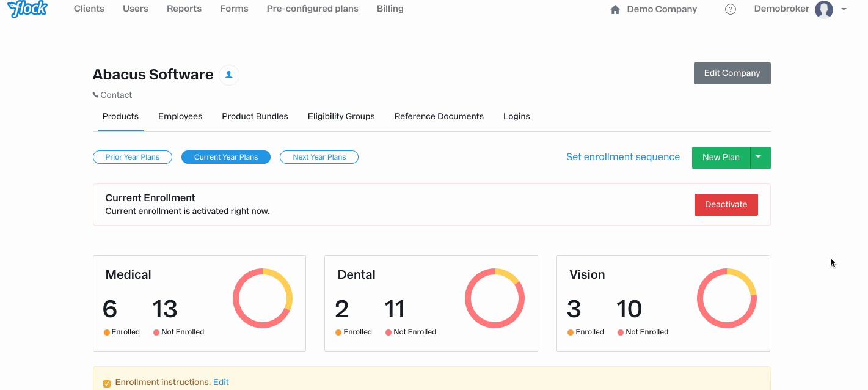Open the Forms menu

tap(235, 9)
